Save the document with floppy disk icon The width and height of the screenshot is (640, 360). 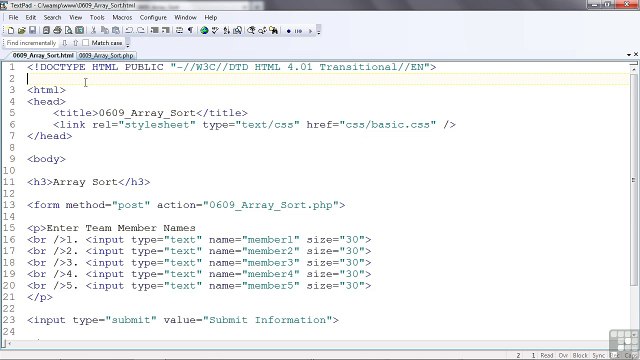click(x=32, y=31)
